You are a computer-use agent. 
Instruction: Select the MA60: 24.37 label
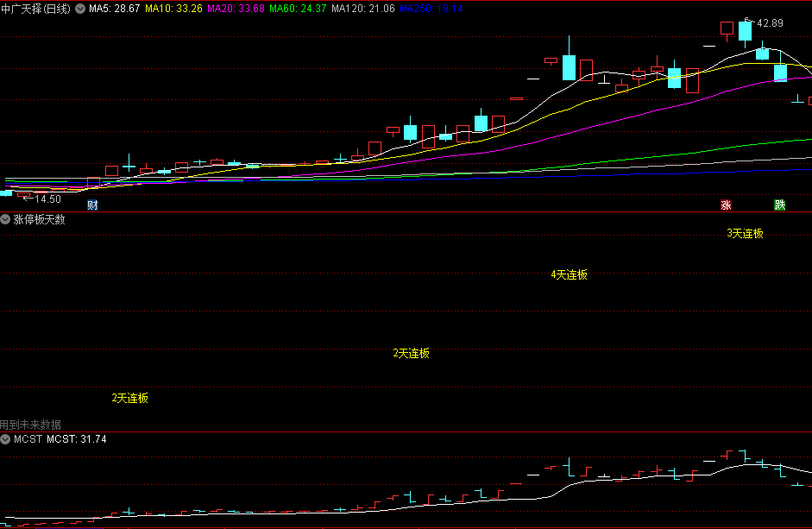tap(298, 9)
